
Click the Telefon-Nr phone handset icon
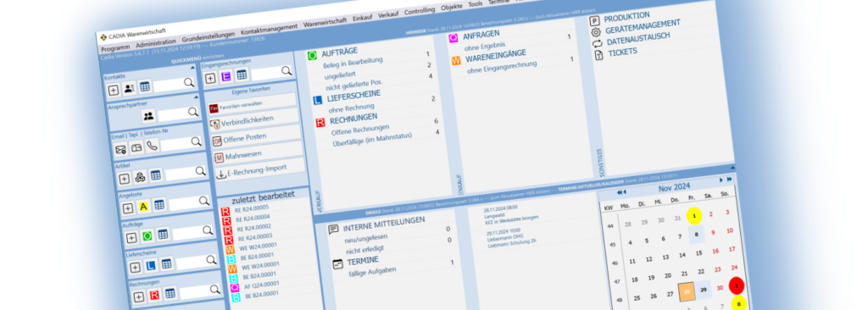pyautogui.click(x=152, y=147)
